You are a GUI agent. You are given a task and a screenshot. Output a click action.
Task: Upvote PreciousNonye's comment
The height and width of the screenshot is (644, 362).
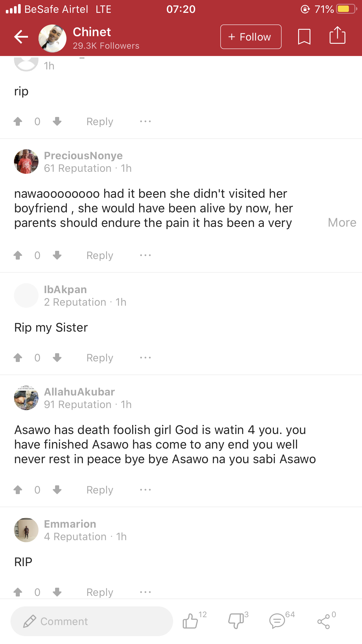18,255
